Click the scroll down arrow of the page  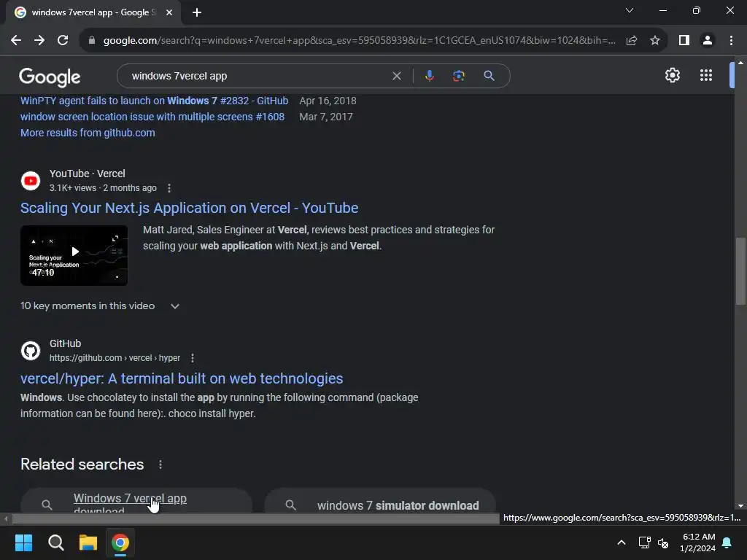740,506
